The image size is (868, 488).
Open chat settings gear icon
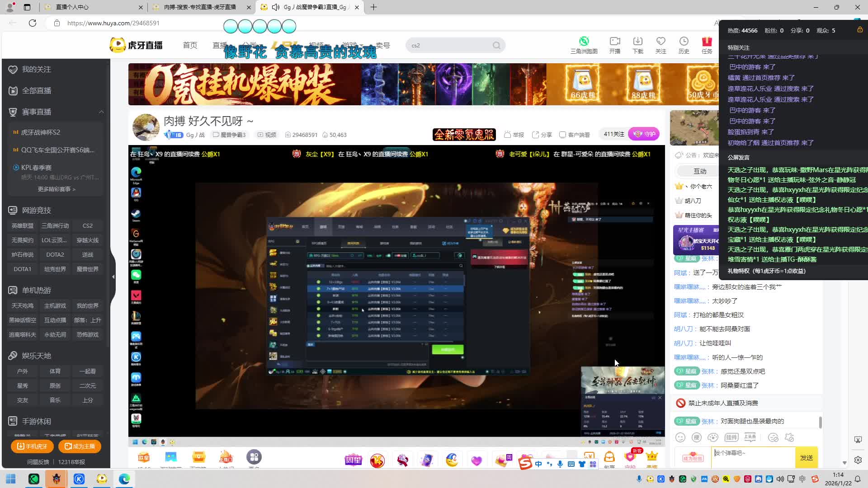pos(858,460)
